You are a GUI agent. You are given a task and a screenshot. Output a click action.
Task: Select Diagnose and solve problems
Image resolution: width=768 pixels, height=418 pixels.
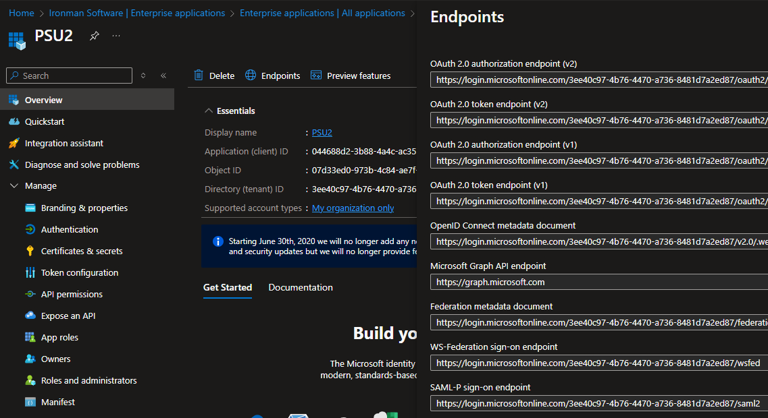coord(81,165)
